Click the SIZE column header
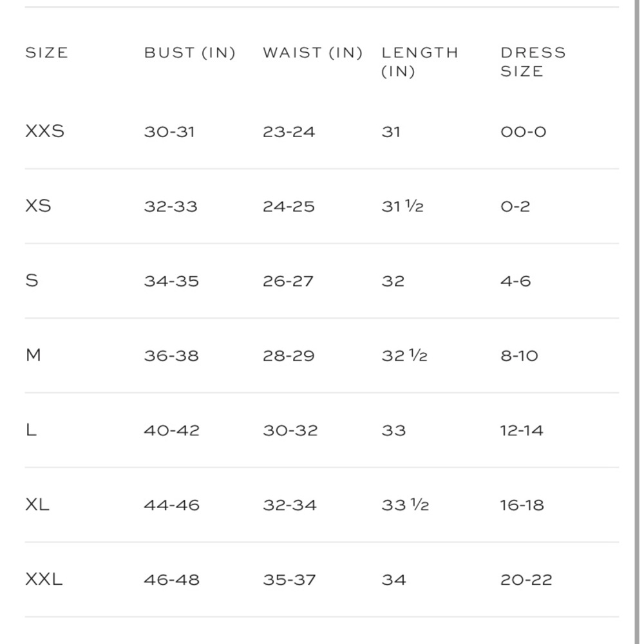Image resolution: width=644 pixels, height=644 pixels. (46, 53)
